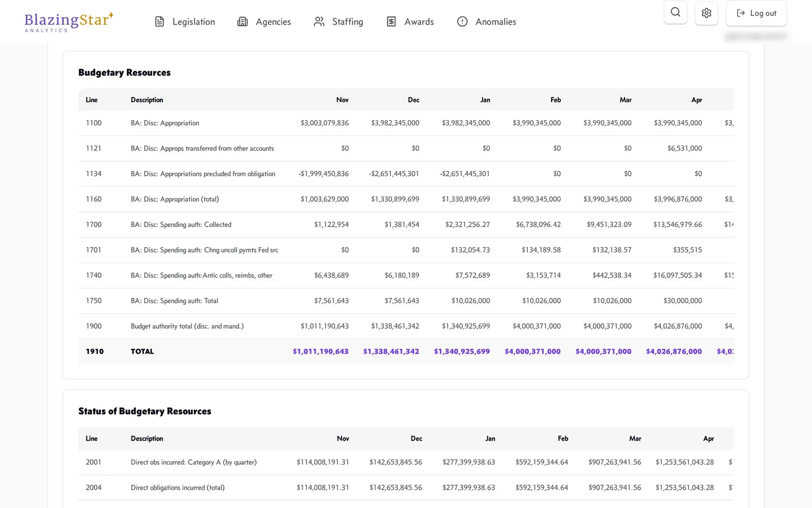The image size is (812, 508).
Task: Click $2,321,256.27 in line 1700
Action: (468, 225)
